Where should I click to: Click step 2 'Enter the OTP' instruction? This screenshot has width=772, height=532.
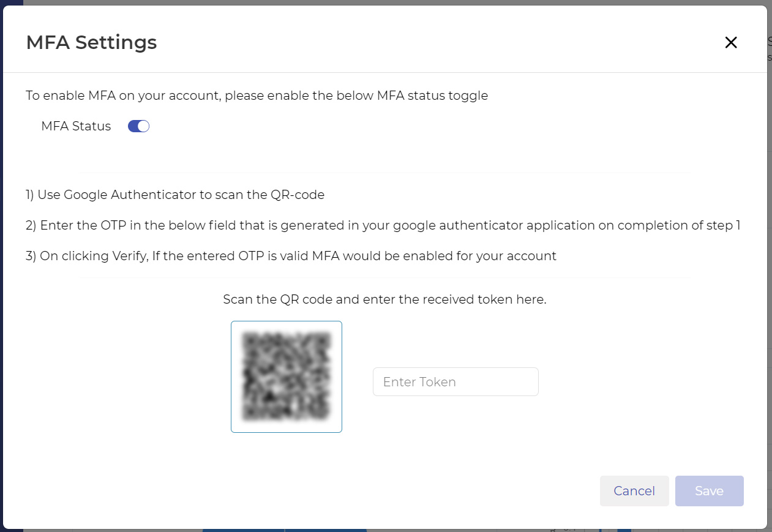(x=383, y=225)
